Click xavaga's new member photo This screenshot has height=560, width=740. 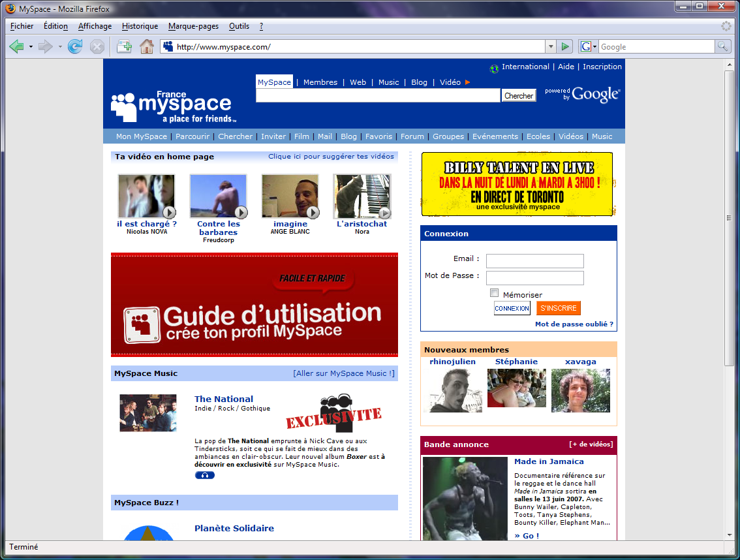click(x=580, y=390)
